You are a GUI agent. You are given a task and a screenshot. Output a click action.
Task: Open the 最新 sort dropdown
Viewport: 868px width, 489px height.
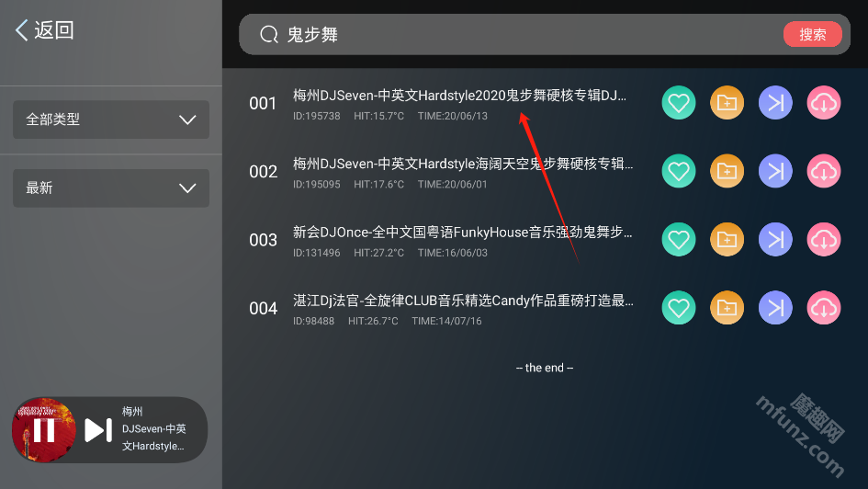tap(111, 188)
